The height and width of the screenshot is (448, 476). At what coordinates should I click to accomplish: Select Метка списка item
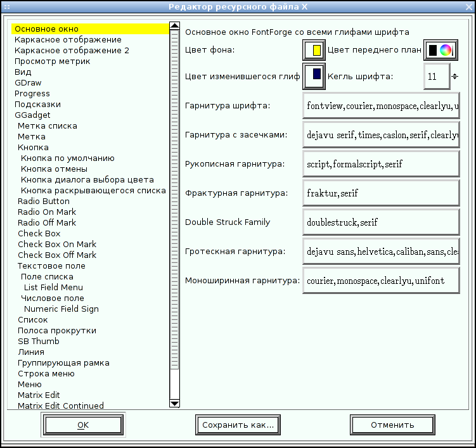[x=48, y=126]
